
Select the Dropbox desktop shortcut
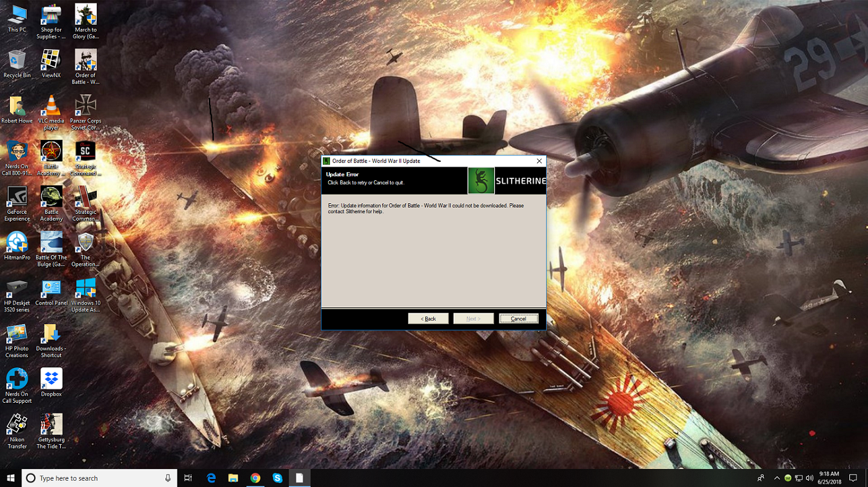(51, 383)
